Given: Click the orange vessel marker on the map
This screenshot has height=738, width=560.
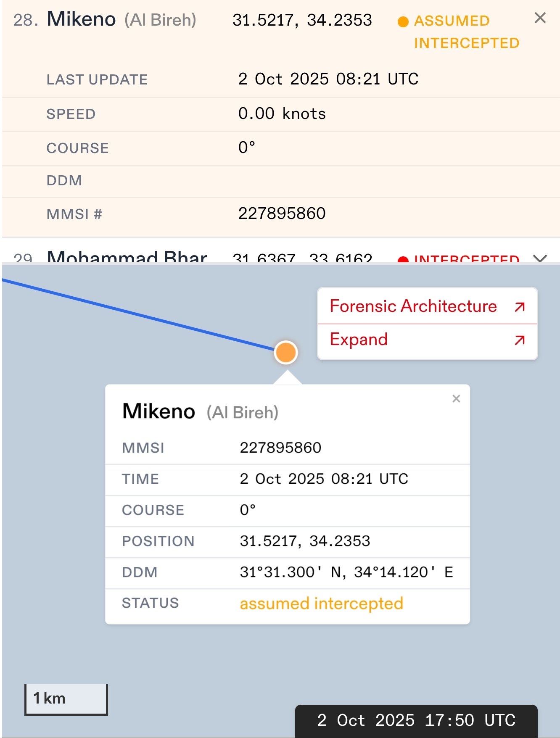Looking at the screenshot, I should point(286,352).
